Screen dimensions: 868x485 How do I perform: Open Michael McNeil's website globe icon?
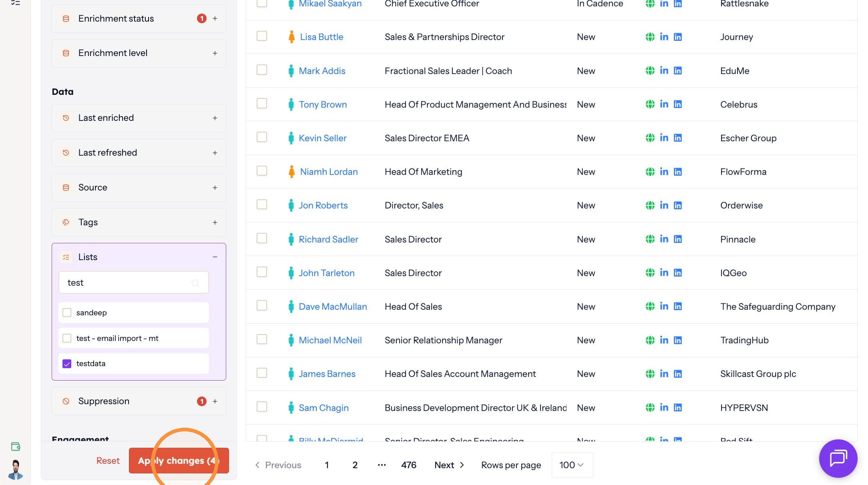(x=650, y=340)
